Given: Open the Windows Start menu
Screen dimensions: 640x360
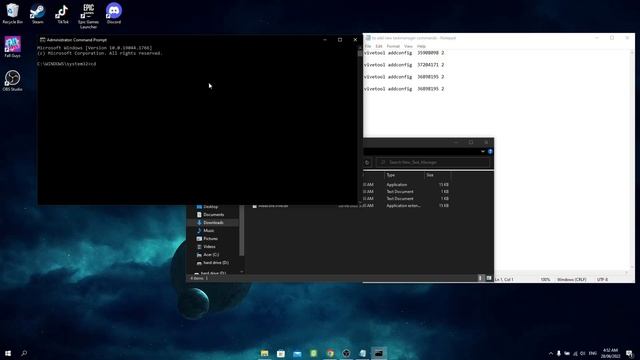Looking at the screenshot, I should click(8, 353).
